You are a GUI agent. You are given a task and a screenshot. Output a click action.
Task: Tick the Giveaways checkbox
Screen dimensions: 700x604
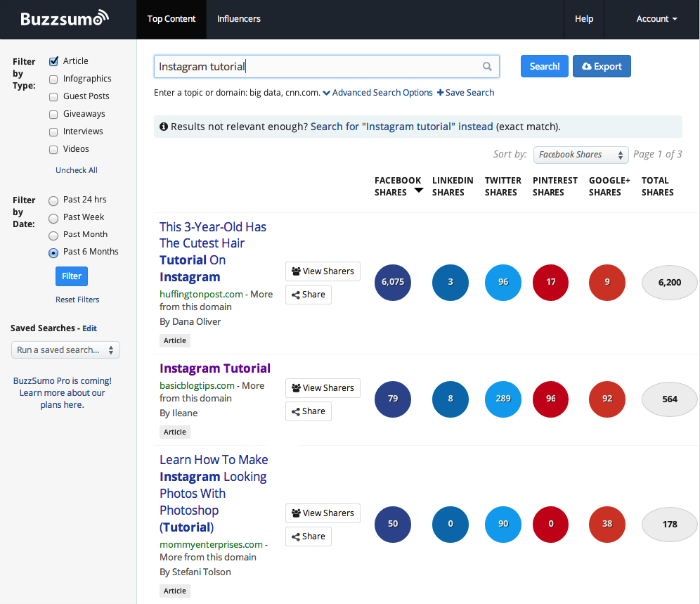click(54, 114)
